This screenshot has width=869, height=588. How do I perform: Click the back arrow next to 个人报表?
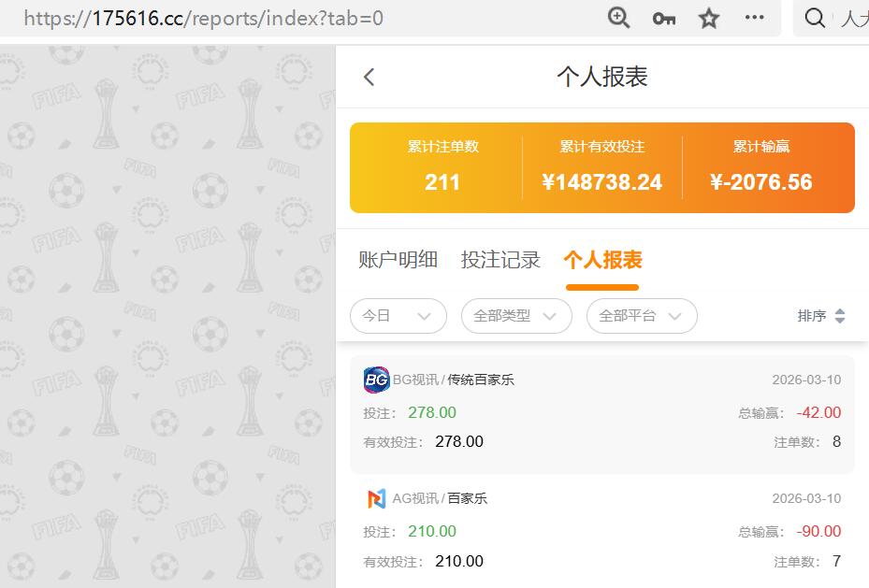tap(368, 78)
